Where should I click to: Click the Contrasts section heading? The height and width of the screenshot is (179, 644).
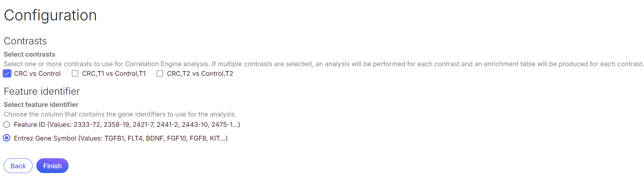click(25, 41)
